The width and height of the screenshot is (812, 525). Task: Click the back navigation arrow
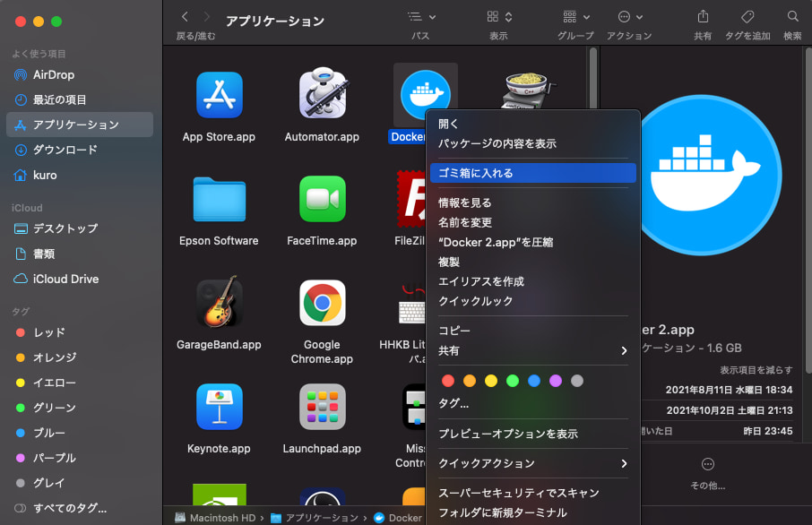pos(185,16)
